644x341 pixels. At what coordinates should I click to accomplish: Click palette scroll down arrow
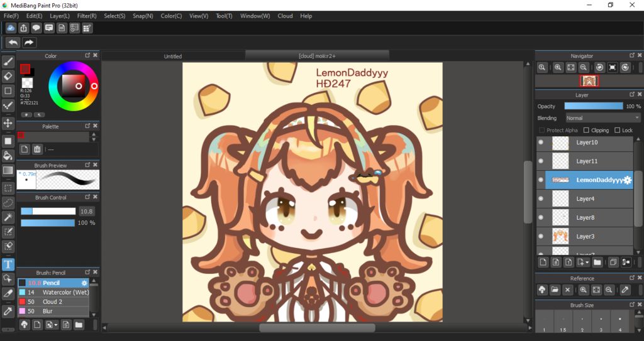(x=94, y=139)
